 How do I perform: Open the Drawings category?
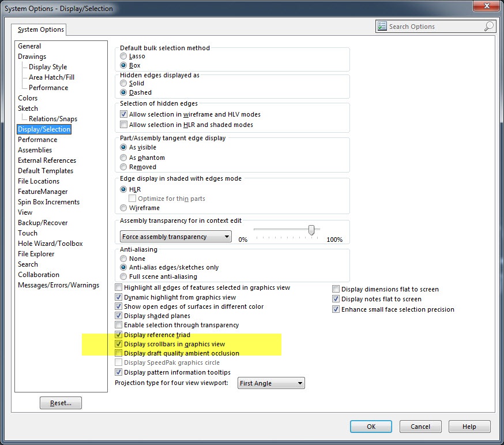[32, 57]
